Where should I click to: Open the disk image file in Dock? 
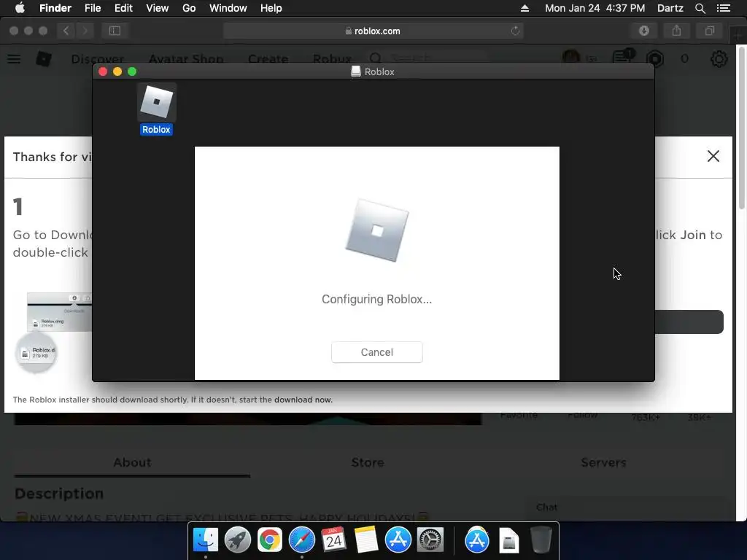coord(508,540)
